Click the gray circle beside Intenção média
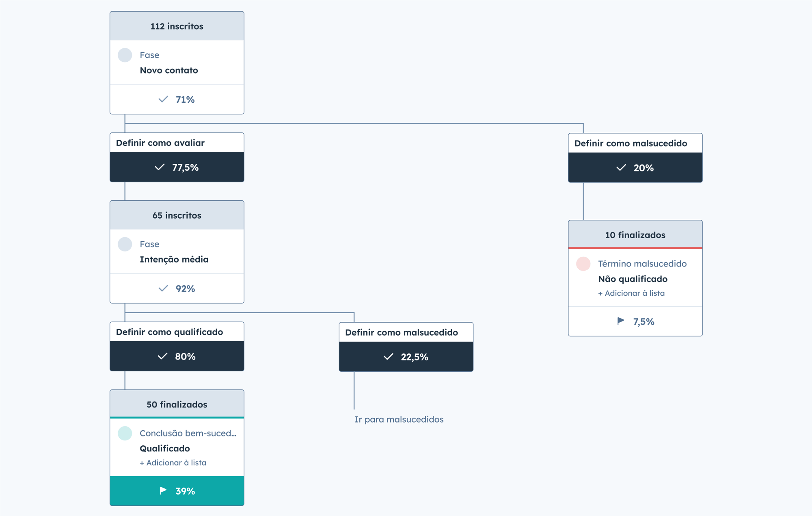Viewport: 812px width, 516px height. click(125, 244)
